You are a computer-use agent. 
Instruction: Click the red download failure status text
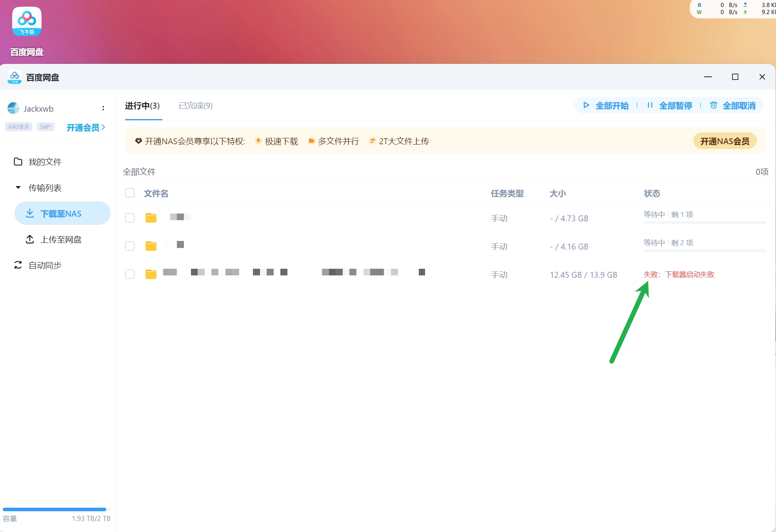[679, 275]
